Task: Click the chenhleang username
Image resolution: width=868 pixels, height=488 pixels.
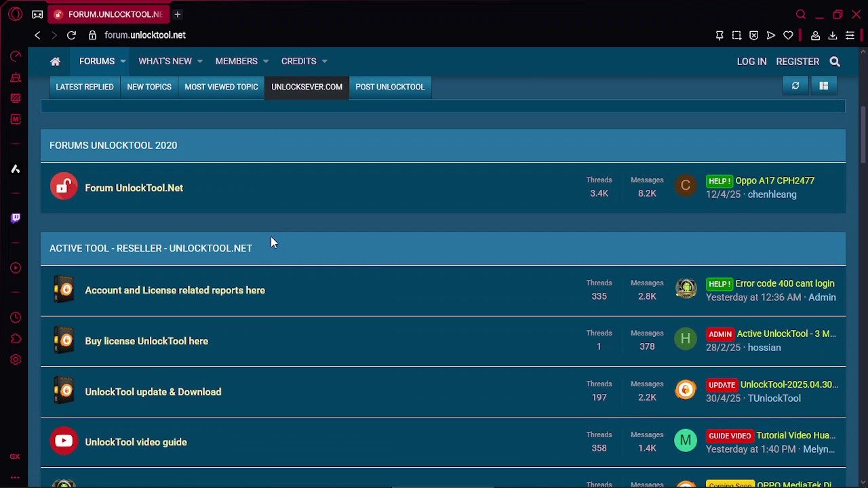Action: point(772,195)
